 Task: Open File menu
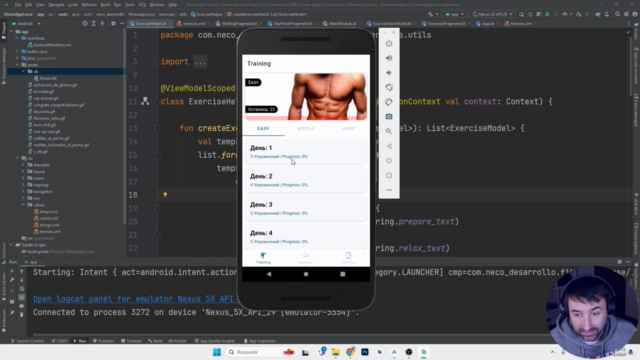click(18, 5)
